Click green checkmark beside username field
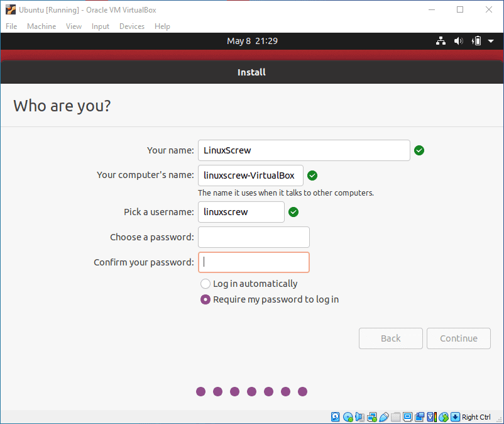504x424 pixels. tap(293, 212)
